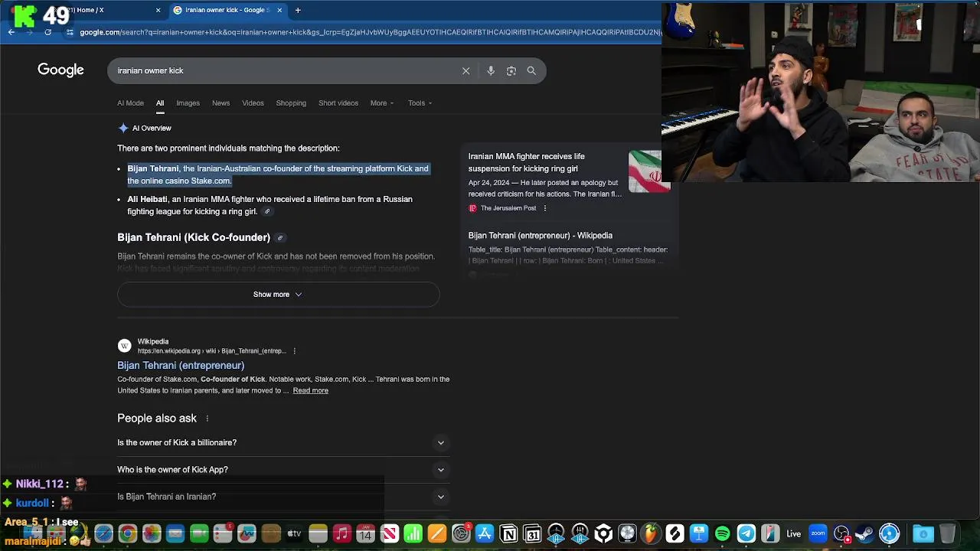Click the Iranian flag article thumbnail
Screen dimensions: 980x551
[x=649, y=171]
